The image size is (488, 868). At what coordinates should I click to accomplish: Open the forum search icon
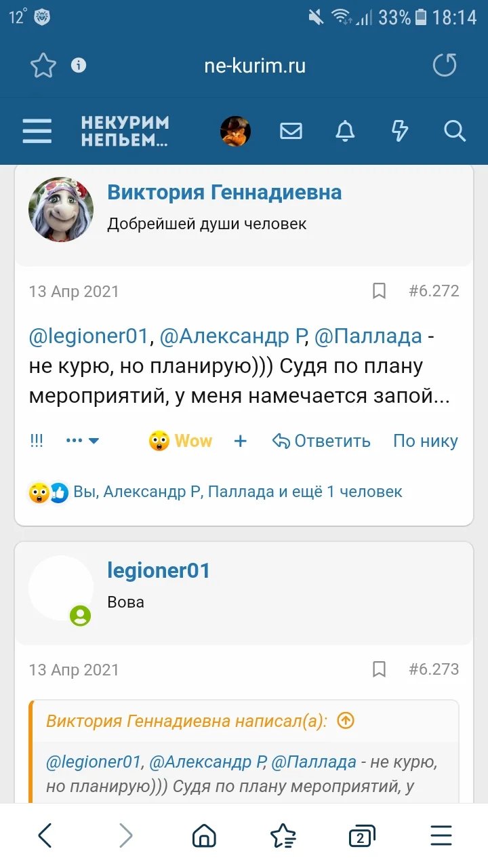454,131
